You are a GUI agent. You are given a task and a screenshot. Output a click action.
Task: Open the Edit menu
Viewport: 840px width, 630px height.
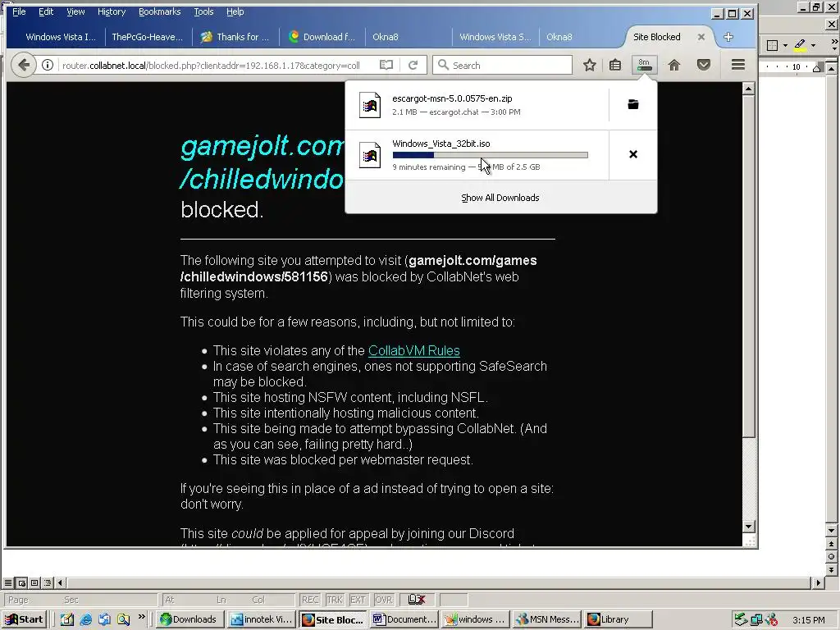pyautogui.click(x=46, y=11)
